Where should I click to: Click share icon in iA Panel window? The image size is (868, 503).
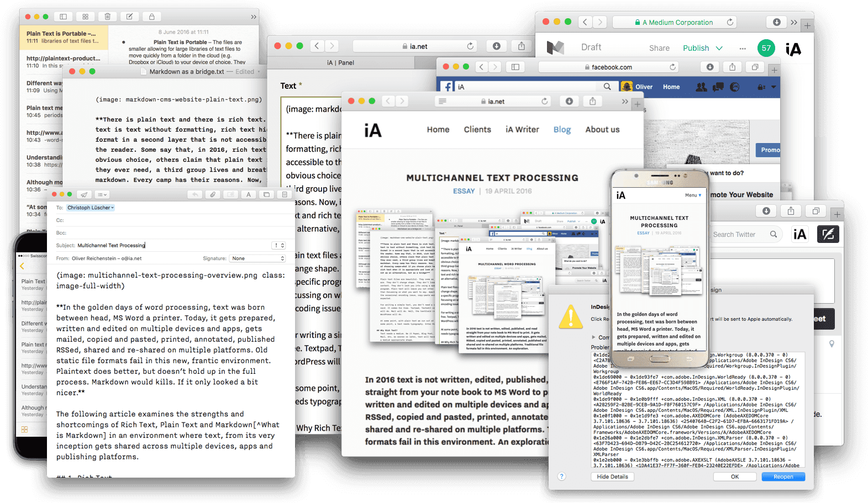pos(522,46)
